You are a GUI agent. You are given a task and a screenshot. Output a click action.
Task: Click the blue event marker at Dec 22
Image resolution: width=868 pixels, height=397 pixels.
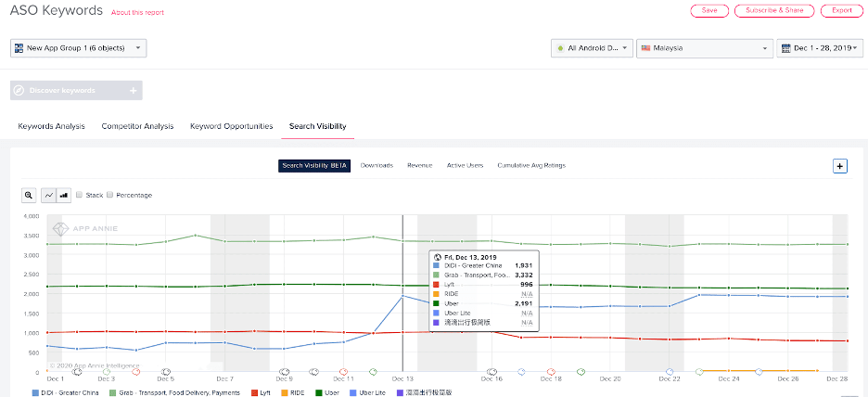tap(670, 372)
